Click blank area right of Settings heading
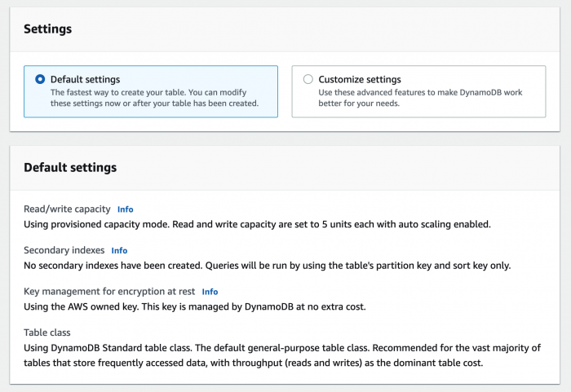This screenshot has width=571, height=392. click(326, 29)
